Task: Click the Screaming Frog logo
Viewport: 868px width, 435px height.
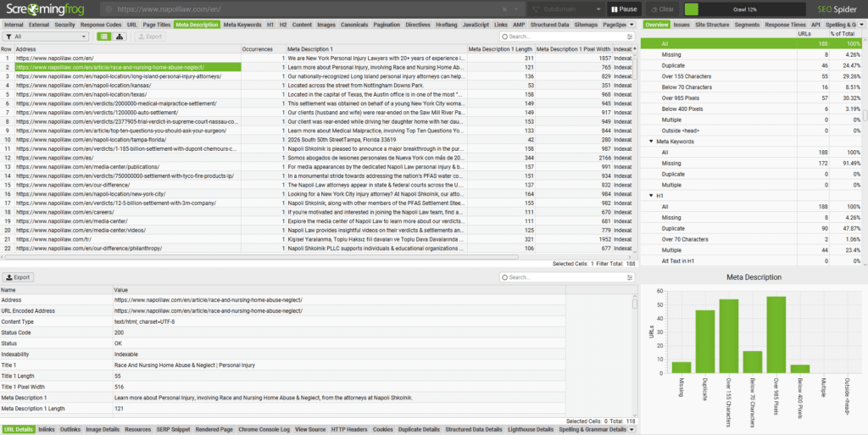Action: (46, 8)
